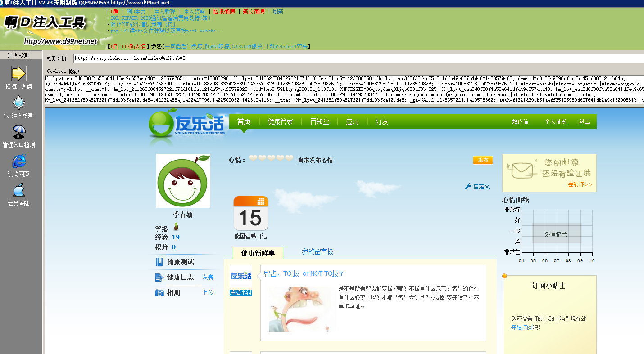Viewport: 644px width, 354px height.
Task: Click the 乐活小组 group avatar icon
Action: point(241,276)
